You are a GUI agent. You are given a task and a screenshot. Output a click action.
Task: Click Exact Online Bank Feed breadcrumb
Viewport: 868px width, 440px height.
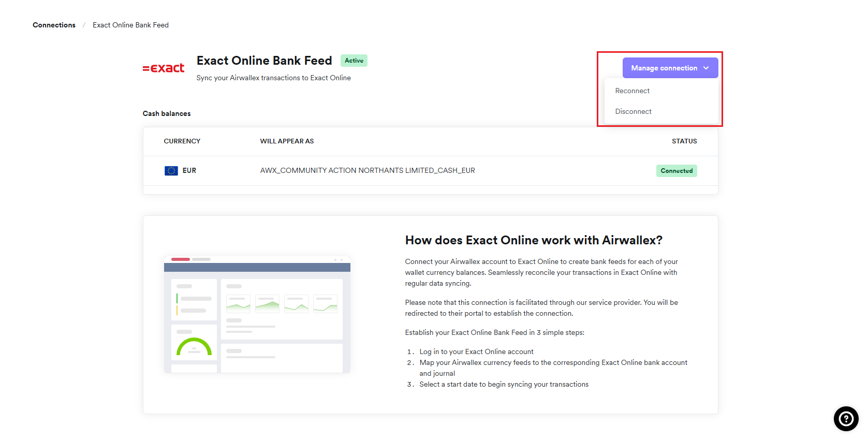pyautogui.click(x=130, y=25)
